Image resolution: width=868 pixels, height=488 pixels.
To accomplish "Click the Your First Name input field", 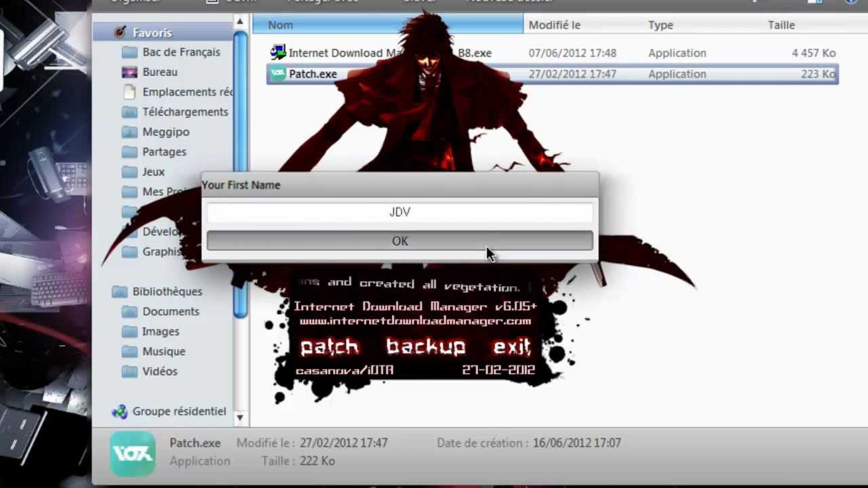I will [400, 212].
